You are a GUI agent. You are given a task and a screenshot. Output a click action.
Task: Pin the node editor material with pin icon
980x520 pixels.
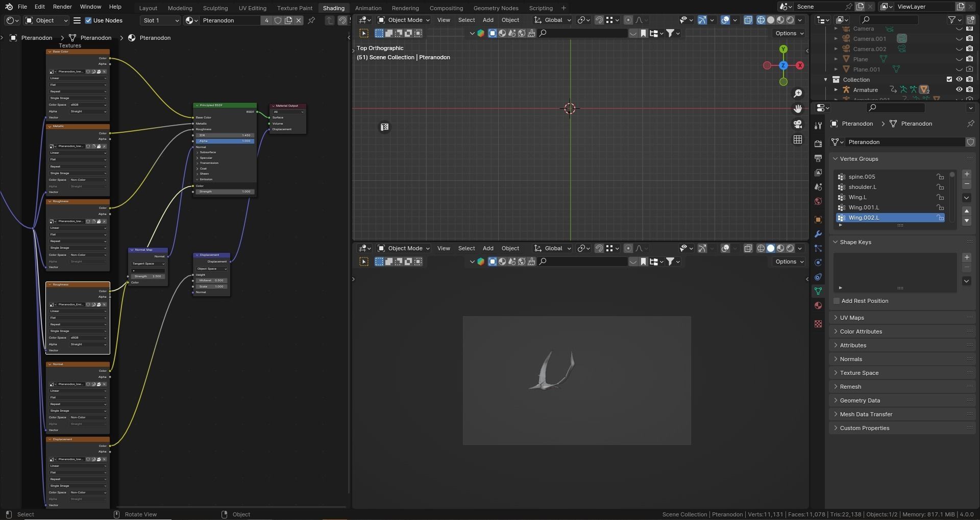tap(311, 20)
